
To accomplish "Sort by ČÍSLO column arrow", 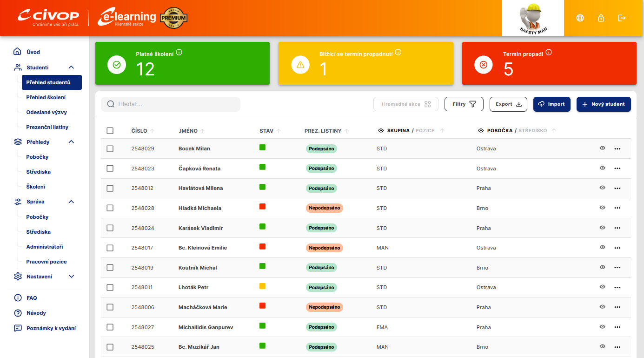I will (153, 131).
